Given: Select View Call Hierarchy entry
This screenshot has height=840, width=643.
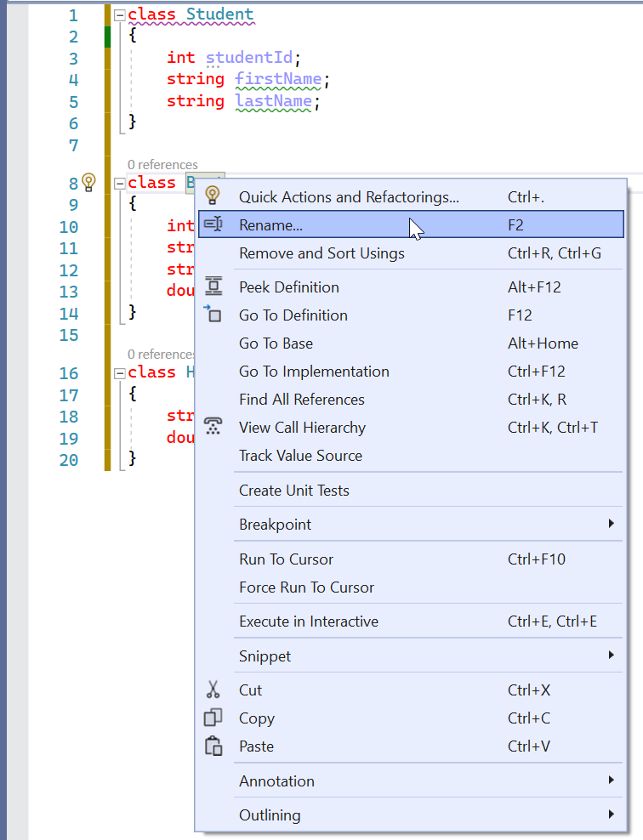Looking at the screenshot, I should pyautogui.click(x=411, y=428).
